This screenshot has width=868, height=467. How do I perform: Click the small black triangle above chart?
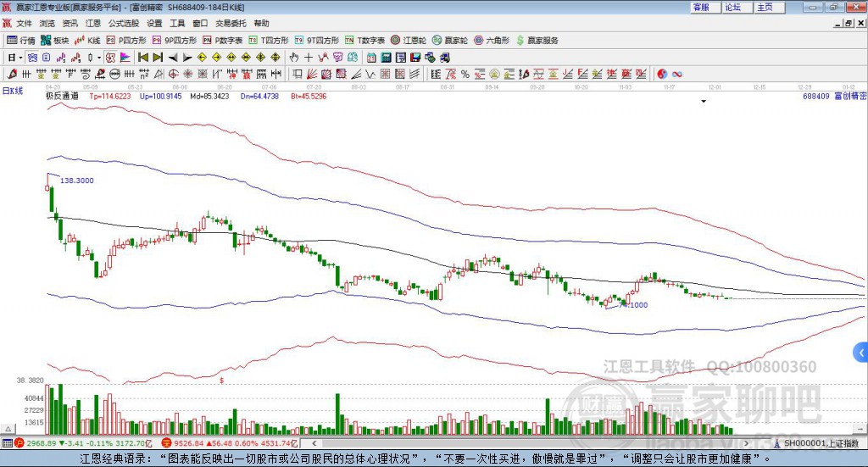704,101
